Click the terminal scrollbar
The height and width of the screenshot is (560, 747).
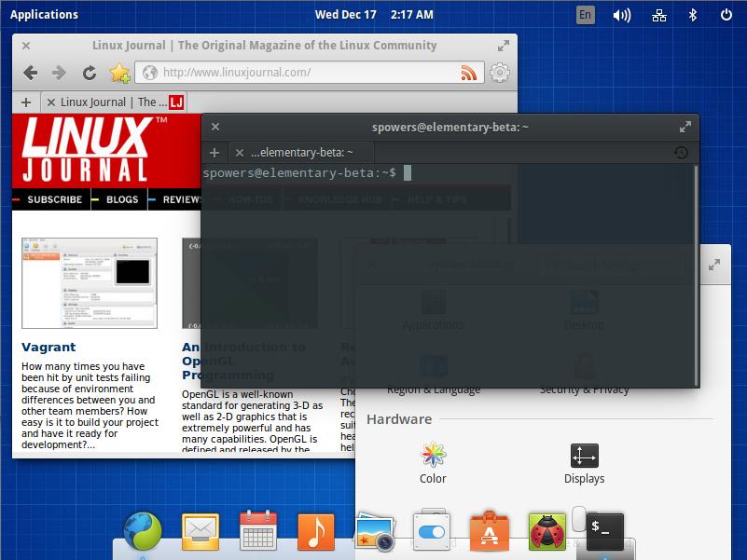pyautogui.click(x=696, y=275)
